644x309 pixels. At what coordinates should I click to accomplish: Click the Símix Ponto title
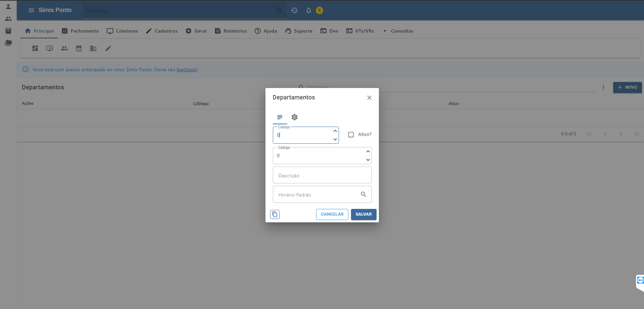point(55,10)
